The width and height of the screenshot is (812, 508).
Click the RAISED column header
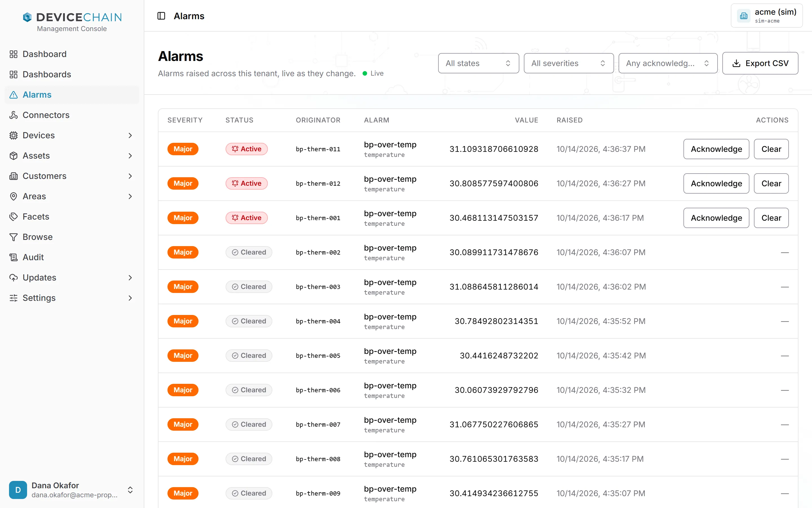[x=570, y=120]
